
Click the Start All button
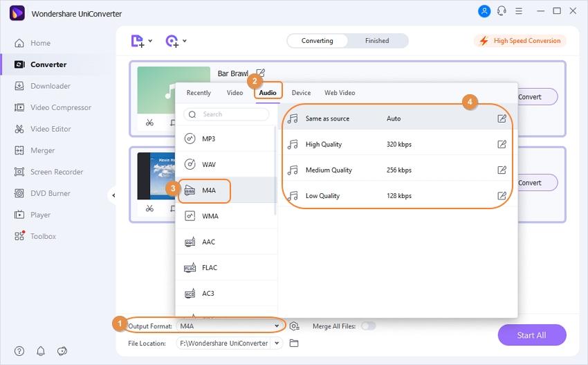pyautogui.click(x=532, y=335)
